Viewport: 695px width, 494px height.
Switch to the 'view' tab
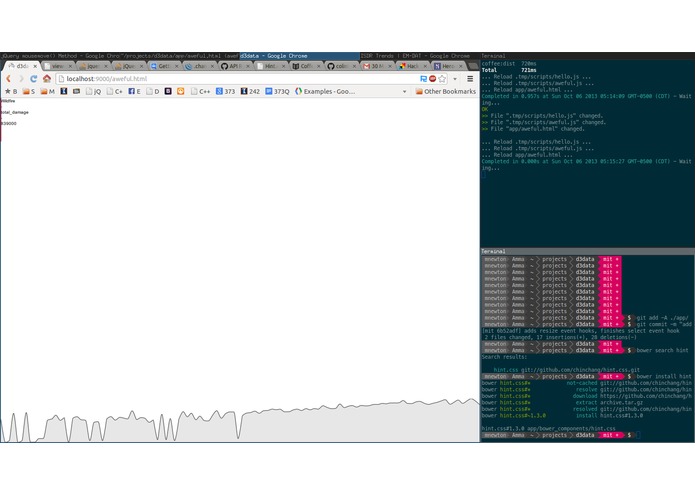click(x=57, y=66)
